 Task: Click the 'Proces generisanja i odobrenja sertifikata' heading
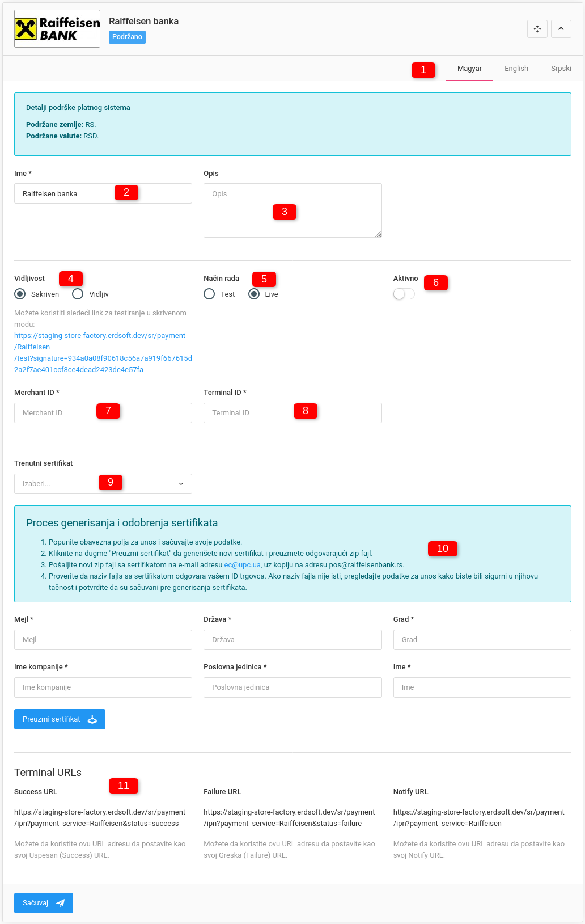(122, 523)
